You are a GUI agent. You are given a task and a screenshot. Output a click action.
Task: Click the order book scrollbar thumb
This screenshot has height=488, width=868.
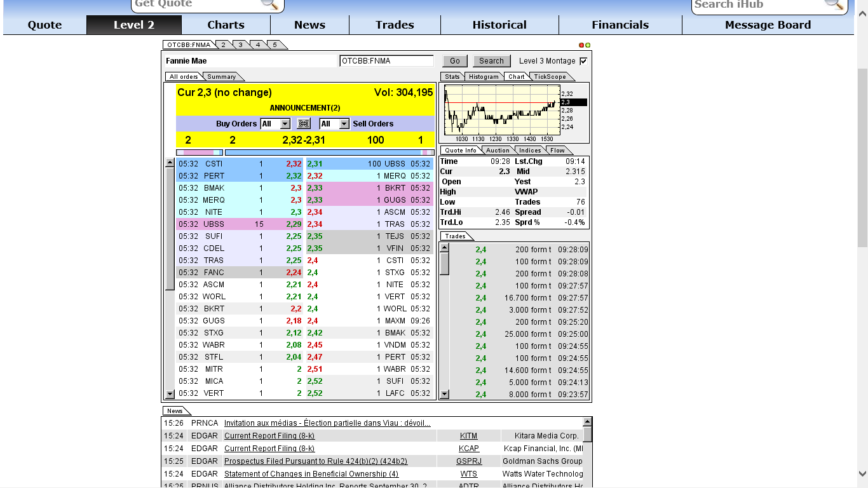click(170, 229)
